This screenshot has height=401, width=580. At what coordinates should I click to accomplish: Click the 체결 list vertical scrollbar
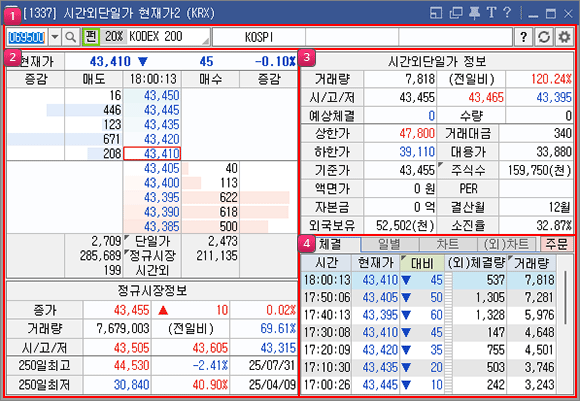566,324
